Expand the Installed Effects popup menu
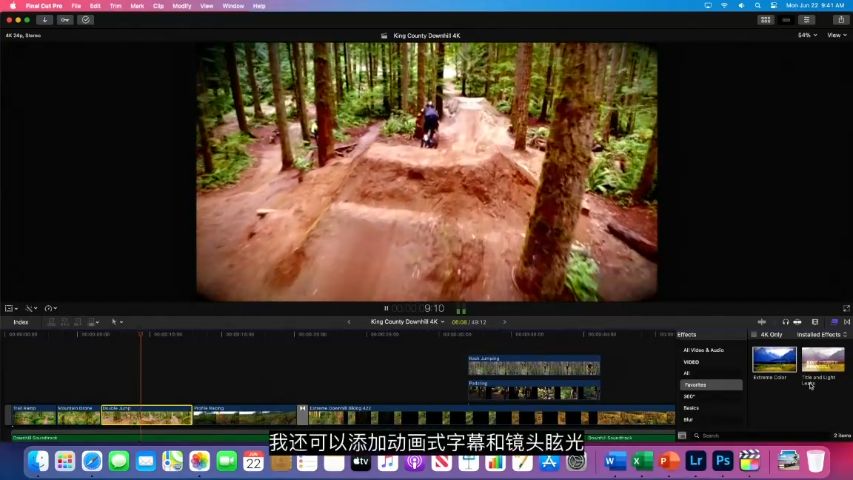This screenshot has width=853, height=480. click(821, 334)
